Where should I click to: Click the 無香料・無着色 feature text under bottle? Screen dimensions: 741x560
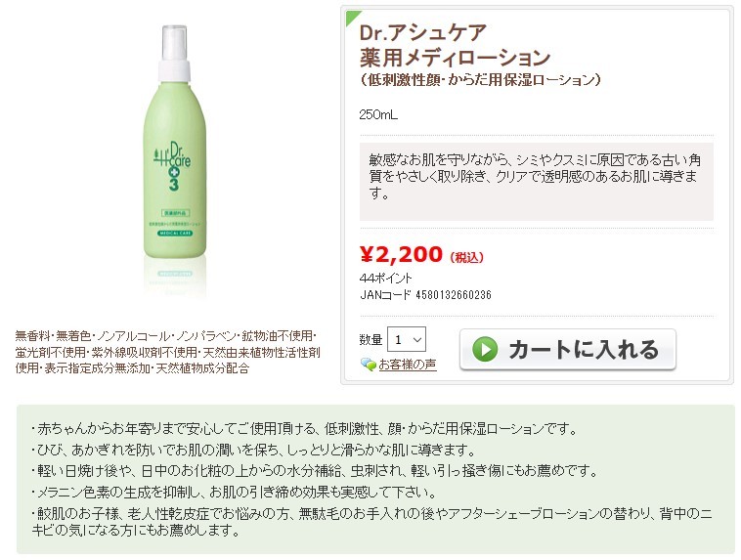167,352
